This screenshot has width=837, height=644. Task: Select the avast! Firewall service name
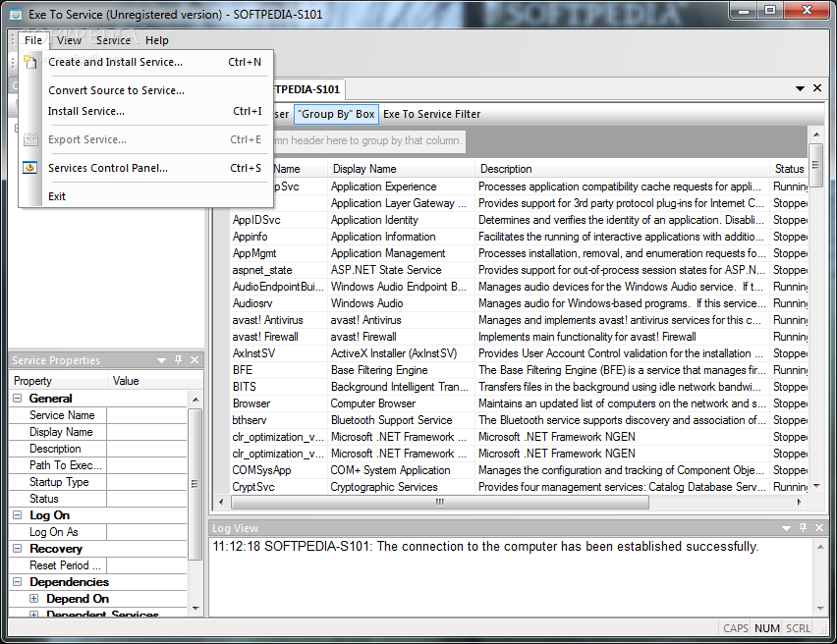[x=265, y=337]
